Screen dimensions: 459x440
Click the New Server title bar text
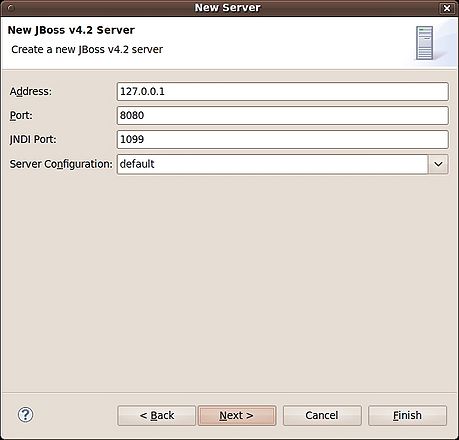[227, 8]
